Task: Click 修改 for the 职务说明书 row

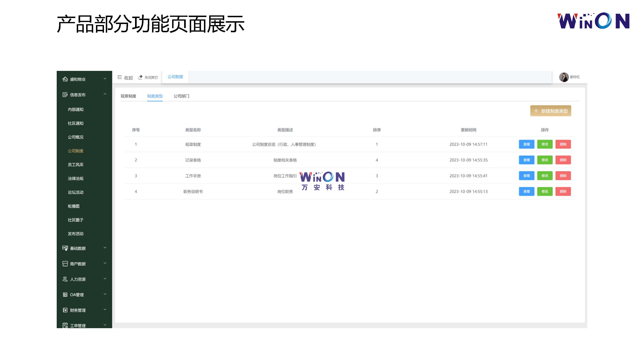Action: (x=545, y=191)
